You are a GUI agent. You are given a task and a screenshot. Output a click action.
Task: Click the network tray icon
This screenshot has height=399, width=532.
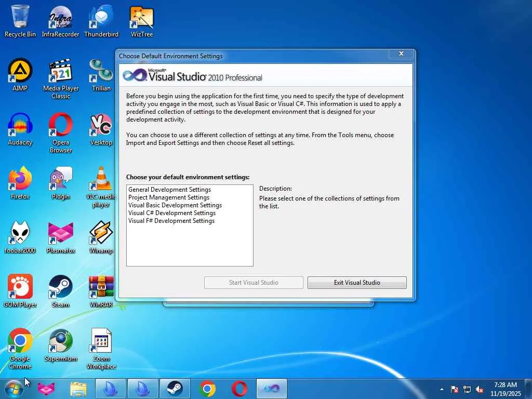tap(467, 389)
